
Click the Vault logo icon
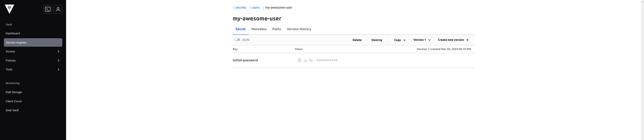click(10, 9)
